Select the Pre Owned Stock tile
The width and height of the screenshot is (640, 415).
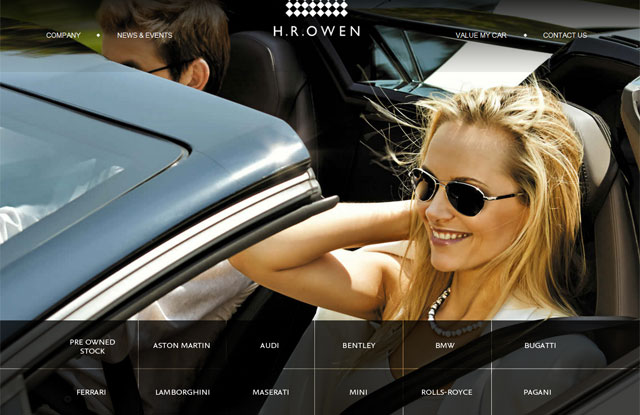pyautogui.click(x=92, y=346)
